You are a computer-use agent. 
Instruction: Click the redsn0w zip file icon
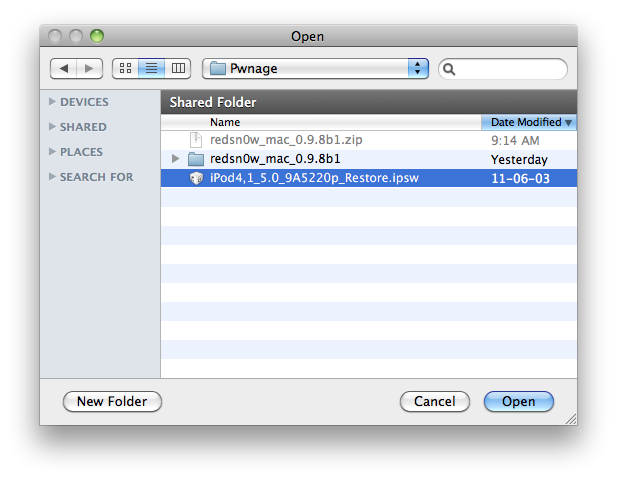(x=196, y=141)
